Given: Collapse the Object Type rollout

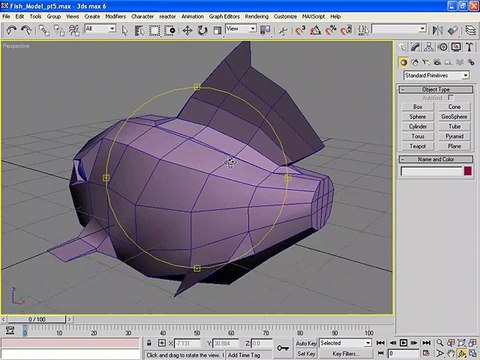Looking at the screenshot, I should coord(436,89).
